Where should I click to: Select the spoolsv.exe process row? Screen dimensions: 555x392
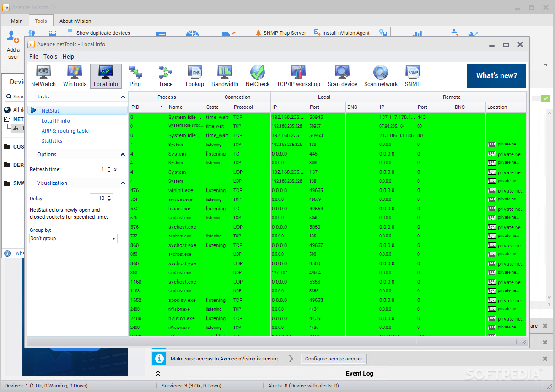[x=328, y=300]
